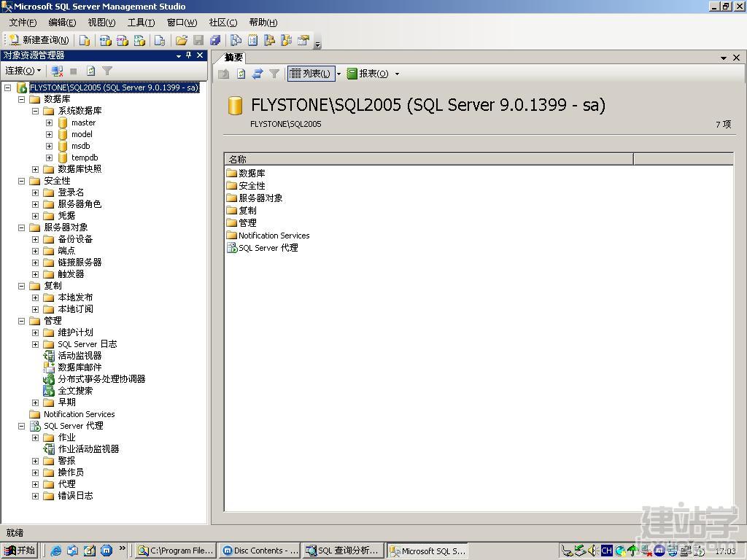Click the Save All toolbar icon
The height and width of the screenshot is (560, 747).
215,41
